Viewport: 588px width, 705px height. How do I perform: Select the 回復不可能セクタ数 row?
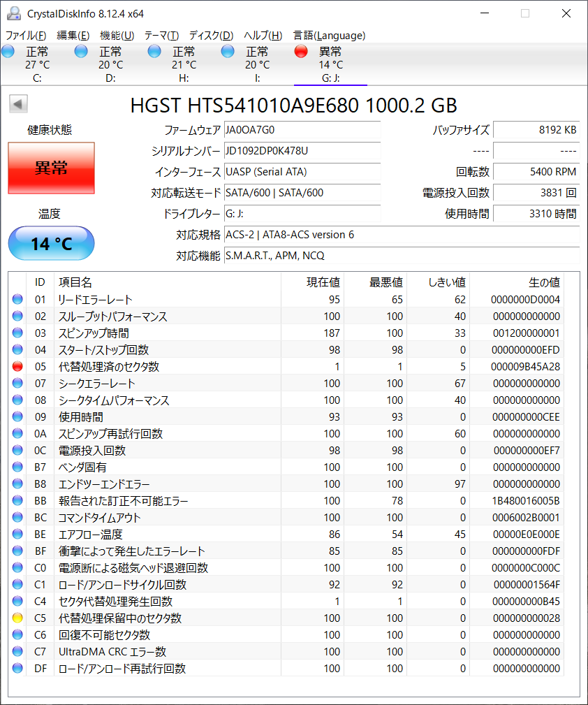coord(104,634)
